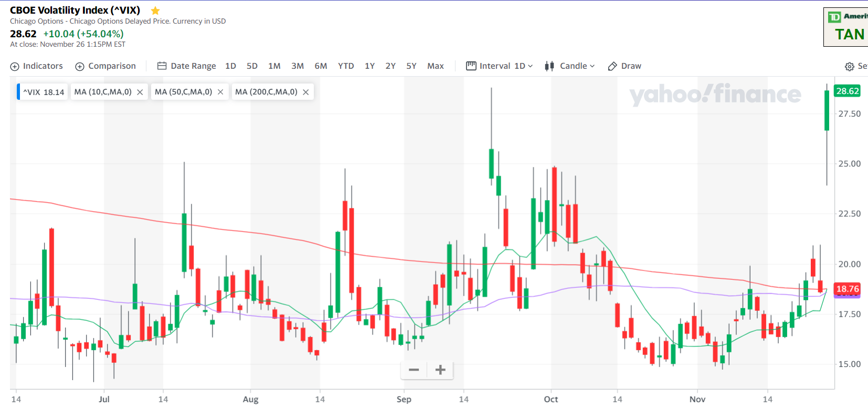Viewport: 868px width, 408px height.
Task: Select the 5D date range
Action: coord(252,66)
